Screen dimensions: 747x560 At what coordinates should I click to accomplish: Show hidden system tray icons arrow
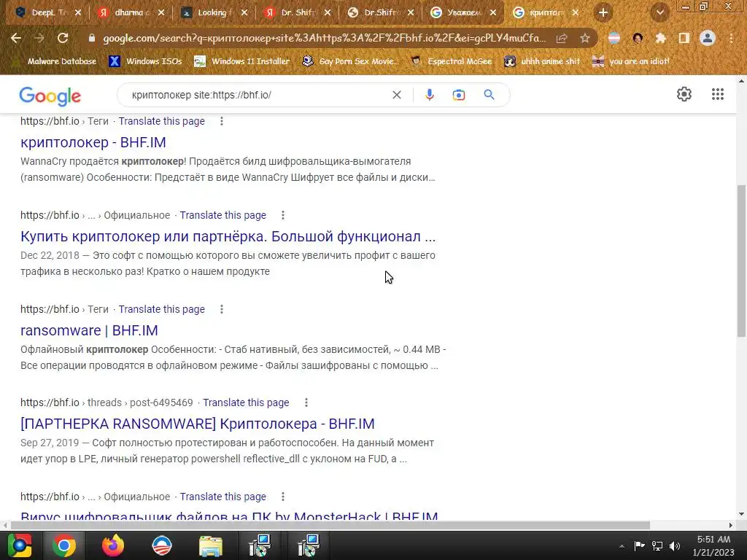[622, 546]
